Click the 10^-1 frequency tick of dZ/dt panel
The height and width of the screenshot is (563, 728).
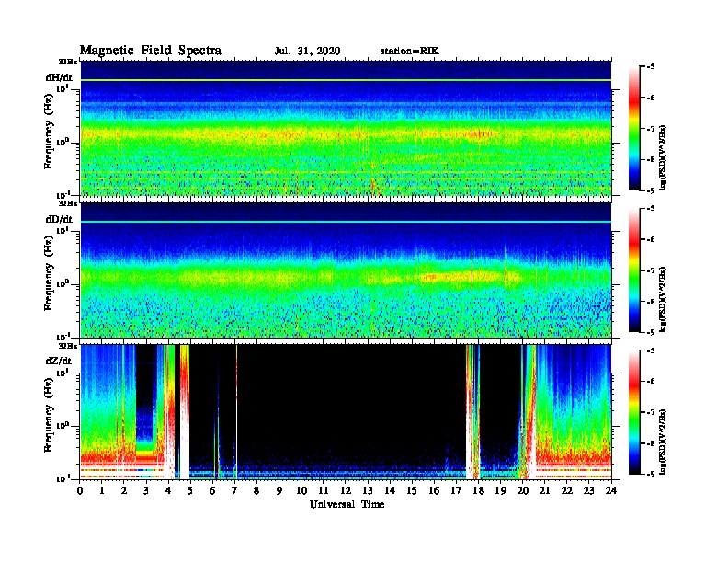click(x=63, y=478)
